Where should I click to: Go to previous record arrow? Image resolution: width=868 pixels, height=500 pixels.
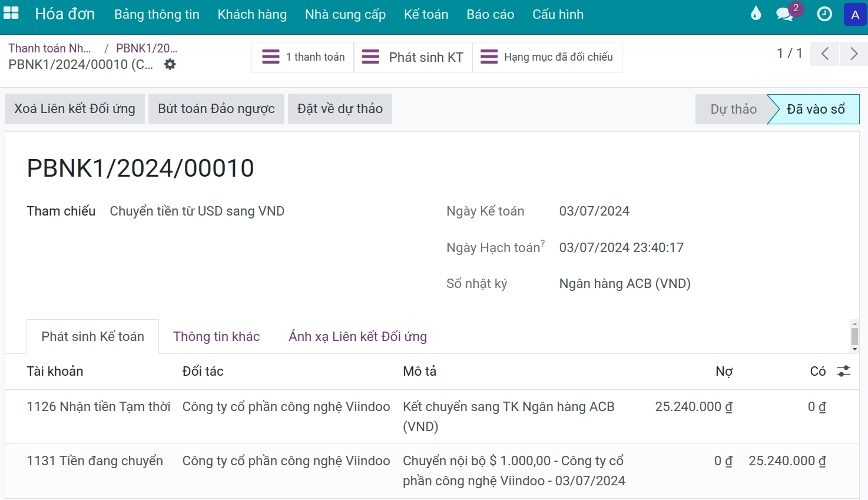click(825, 54)
